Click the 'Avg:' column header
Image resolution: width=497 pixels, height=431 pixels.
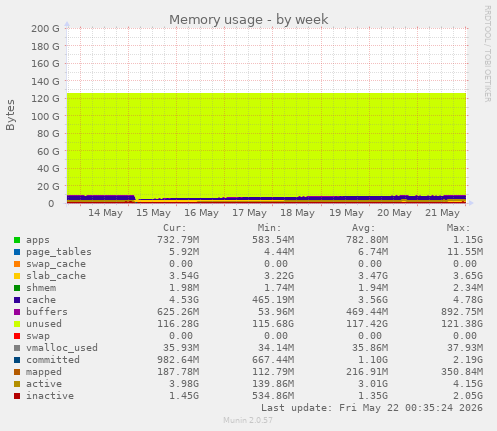coord(364,228)
